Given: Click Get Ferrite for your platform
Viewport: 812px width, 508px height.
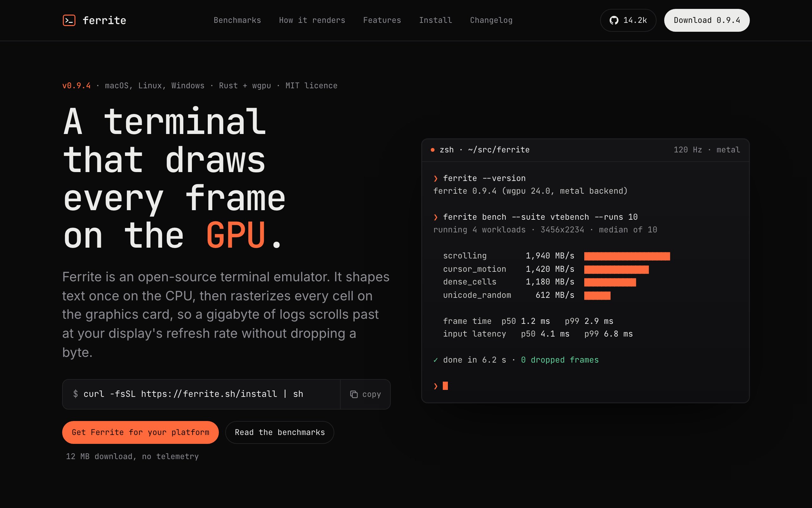Looking at the screenshot, I should [140, 432].
